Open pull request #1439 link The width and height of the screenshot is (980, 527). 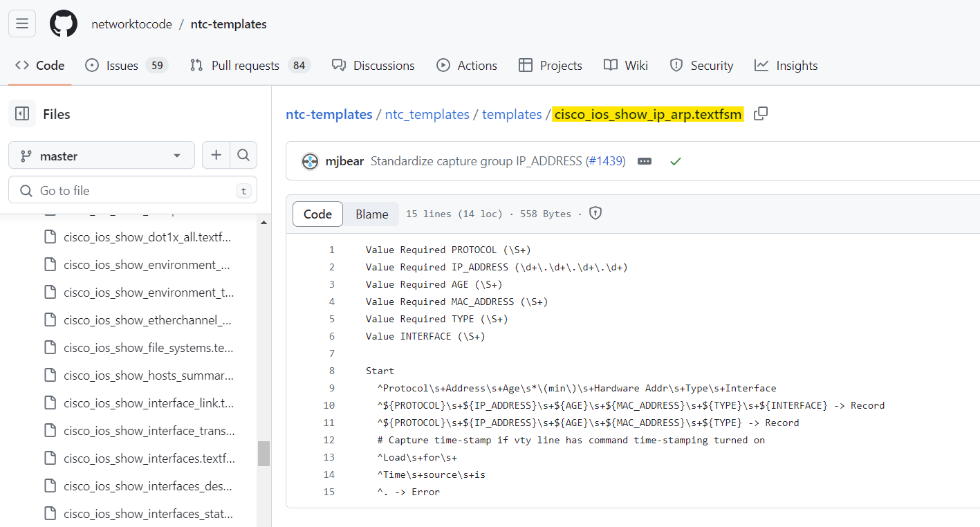coord(607,160)
